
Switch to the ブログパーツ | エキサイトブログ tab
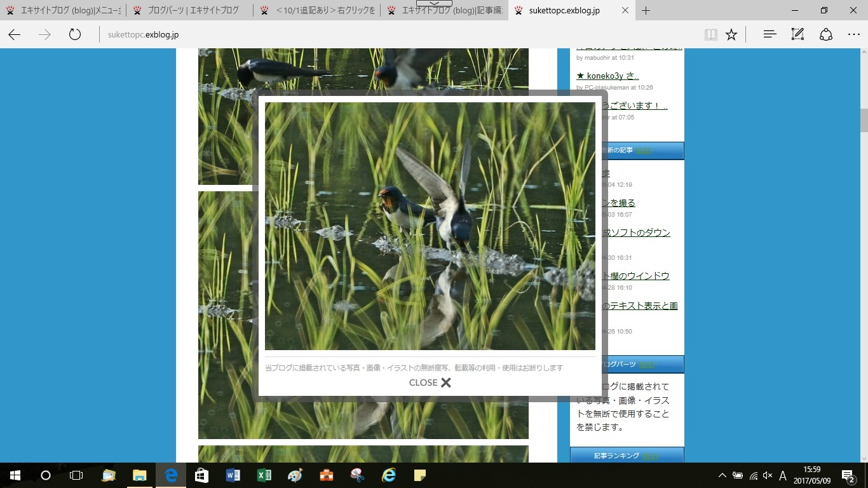[x=190, y=10]
